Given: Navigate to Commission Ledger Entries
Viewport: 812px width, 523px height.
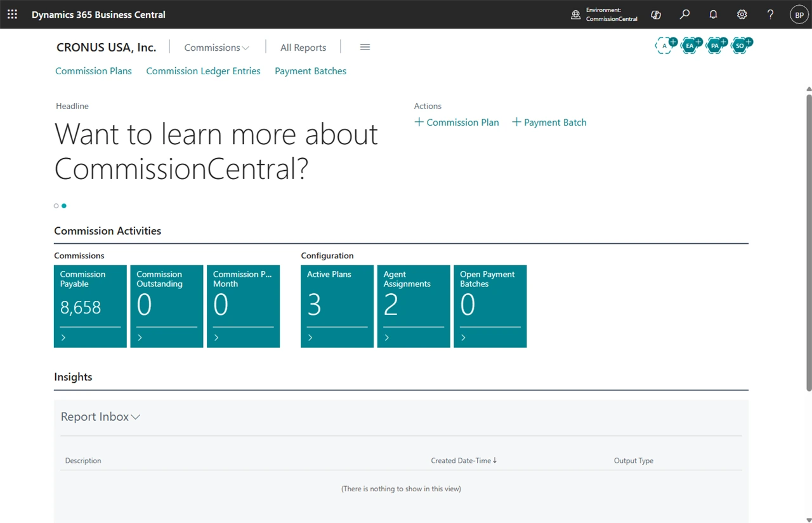Looking at the screenshot, I should [203, 71].
